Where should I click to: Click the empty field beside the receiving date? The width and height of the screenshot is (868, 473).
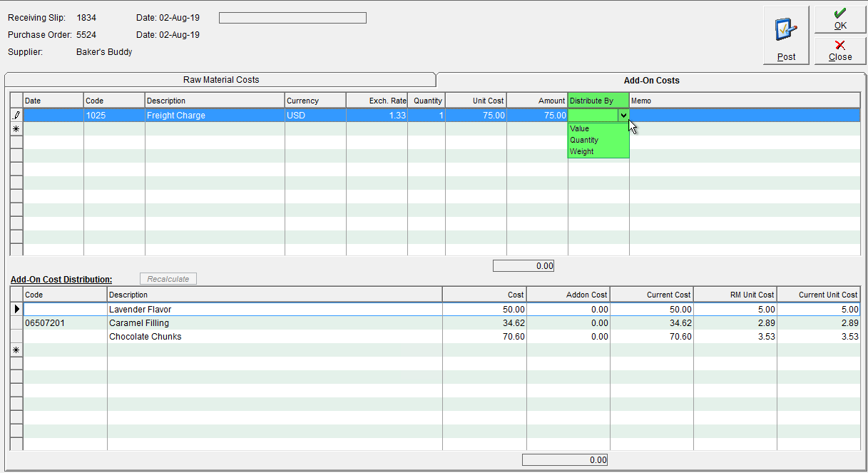292,18
